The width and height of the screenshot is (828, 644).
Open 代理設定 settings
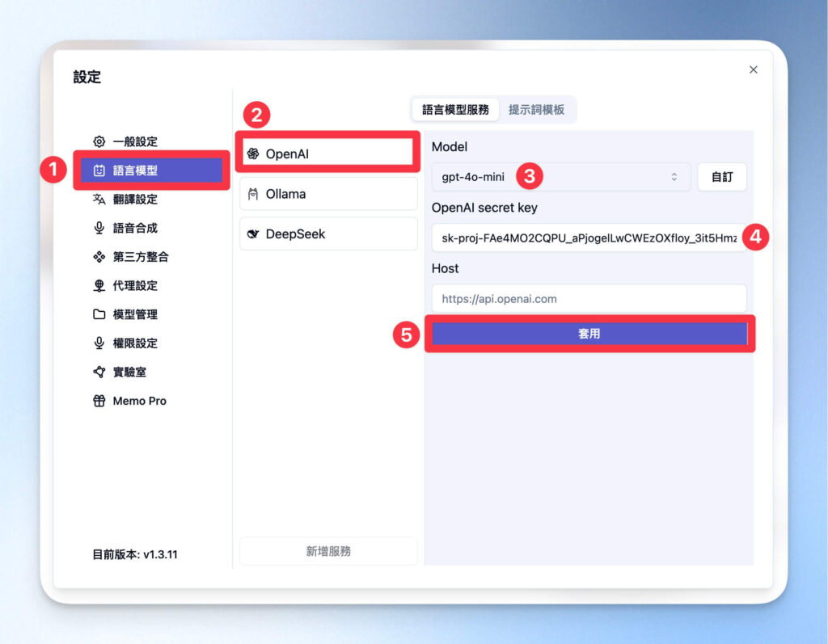(x=151, y=285)
